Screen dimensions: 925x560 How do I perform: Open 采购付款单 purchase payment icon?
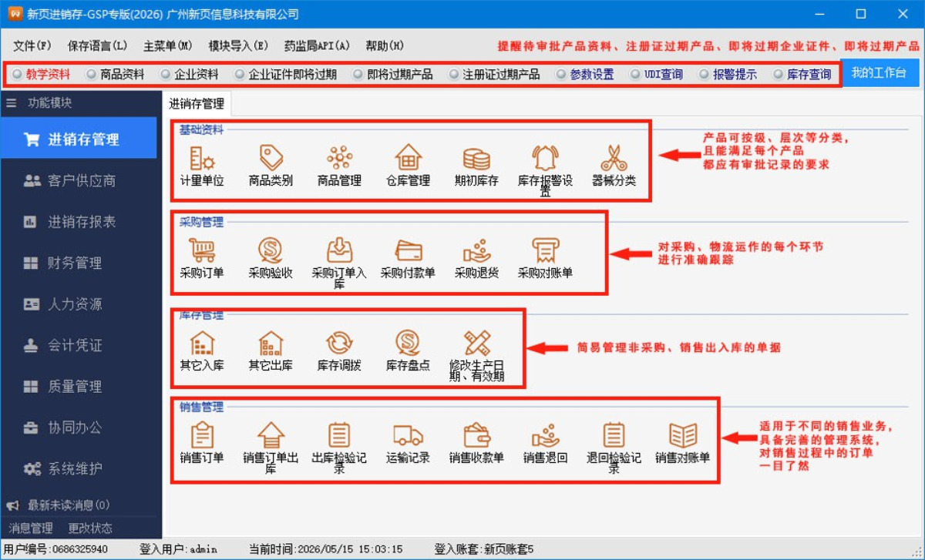pos(408,251)
